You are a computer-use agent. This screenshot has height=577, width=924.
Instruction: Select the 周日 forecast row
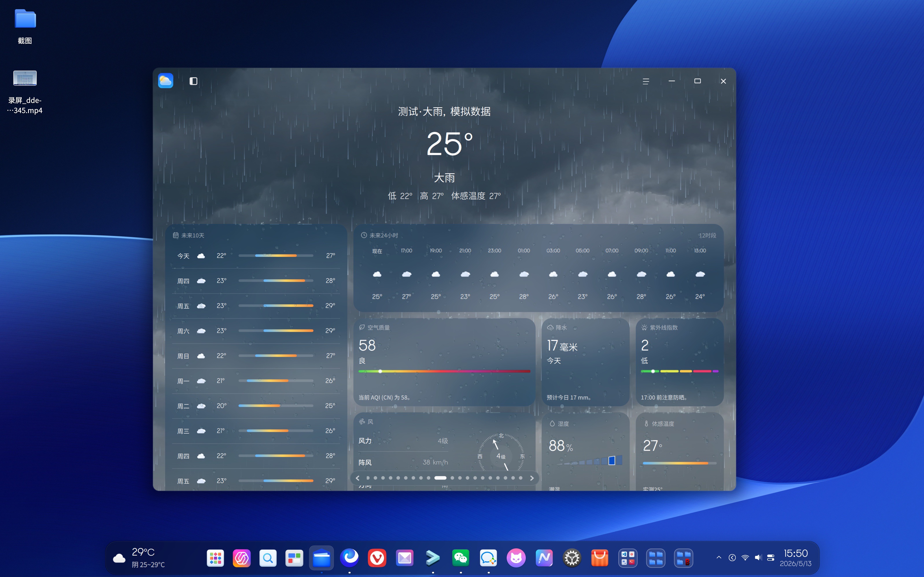(x=256, y=356)
